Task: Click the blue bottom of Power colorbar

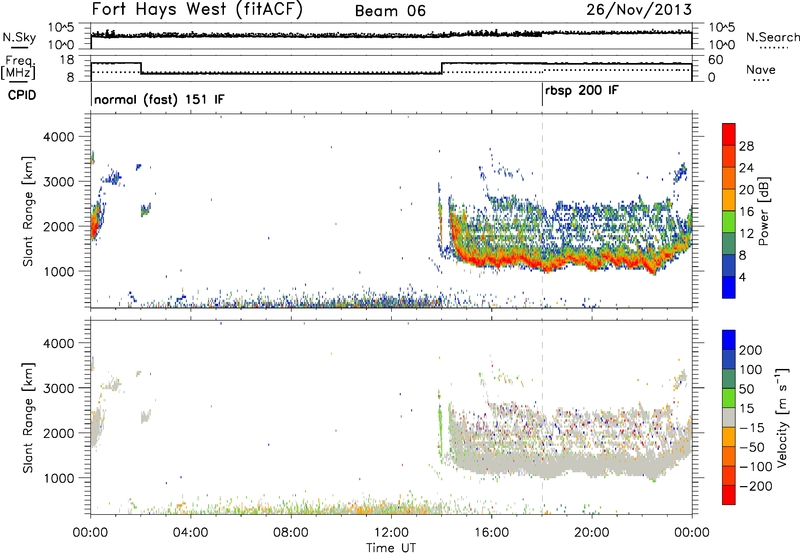Action: point(729,287)
